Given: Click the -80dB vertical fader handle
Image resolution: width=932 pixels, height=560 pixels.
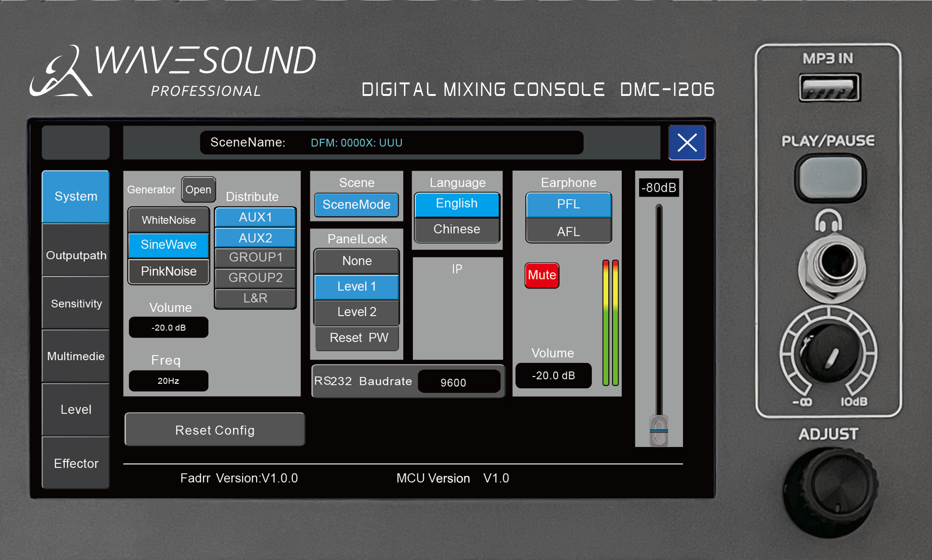Looking at the screenshot, I should click(659, 430).
